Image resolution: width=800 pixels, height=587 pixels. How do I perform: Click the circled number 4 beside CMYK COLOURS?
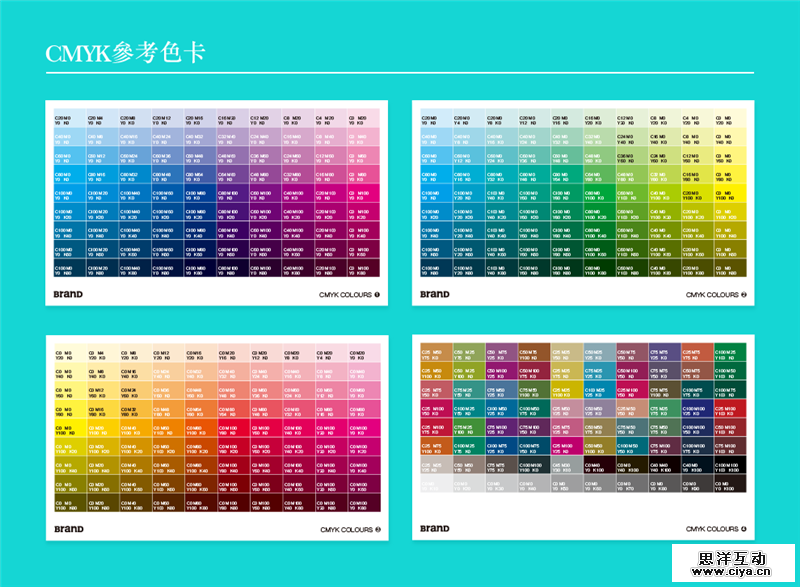(744, 529)
